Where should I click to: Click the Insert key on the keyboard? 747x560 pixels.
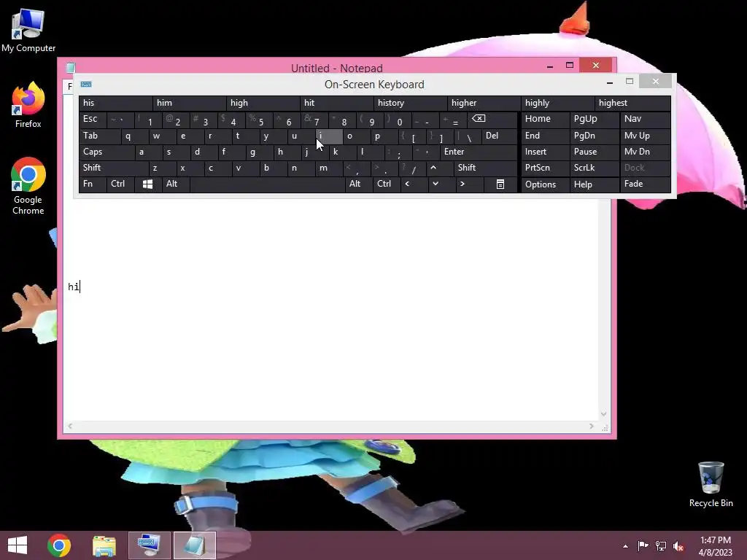pyautogui.click(x=545, y=152)
